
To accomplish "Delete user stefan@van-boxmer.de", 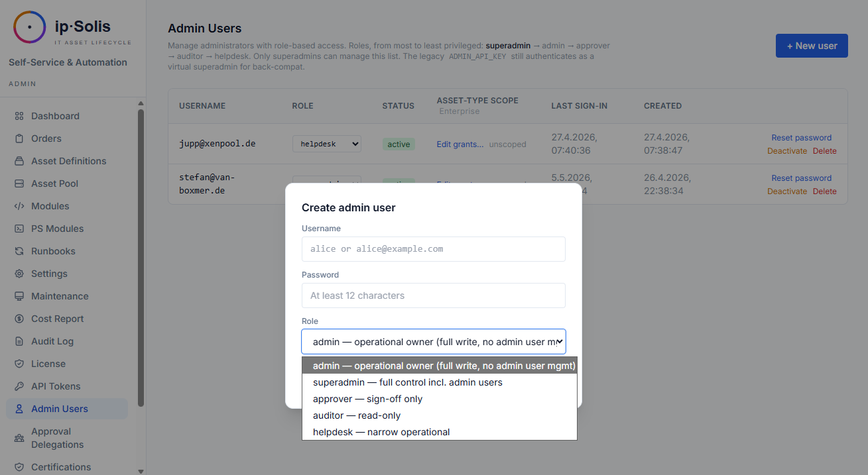I will [825, 191].
